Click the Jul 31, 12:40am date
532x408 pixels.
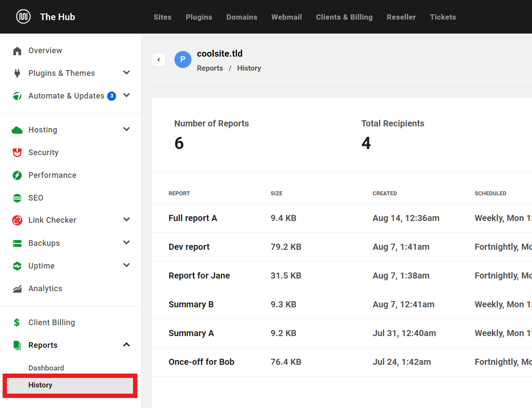tap(404, 333)
